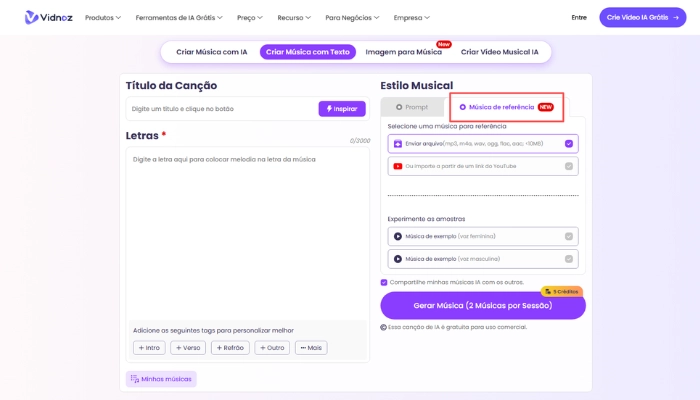Click the upload file icon in Enviar arquivo

pos(397,144)
